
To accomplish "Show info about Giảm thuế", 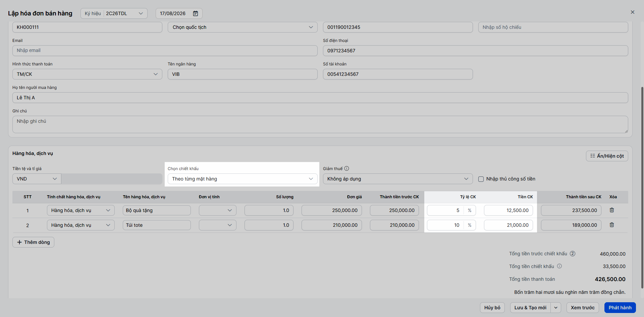I will pyautogui.click(x=346, y=168).
